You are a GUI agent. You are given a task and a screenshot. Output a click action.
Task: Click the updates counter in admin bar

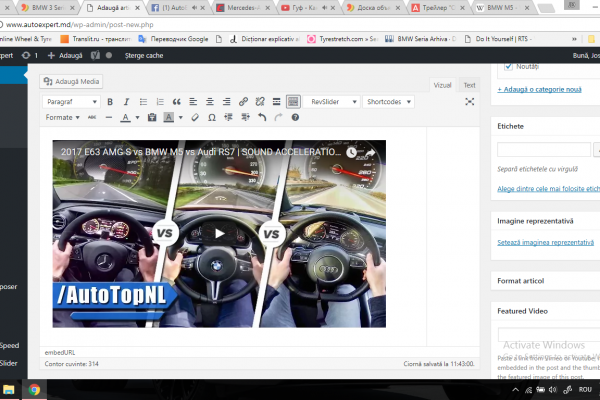(x=30, y=56)
